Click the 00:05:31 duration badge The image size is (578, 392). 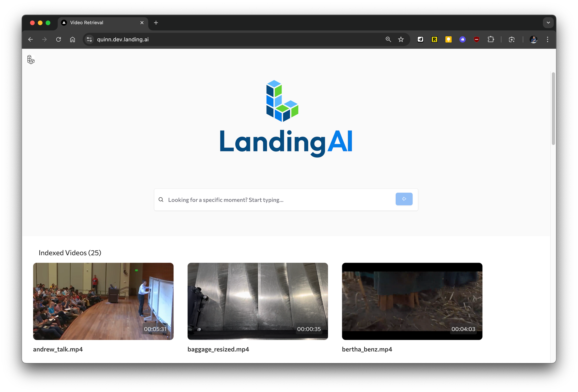pos(155,329)
